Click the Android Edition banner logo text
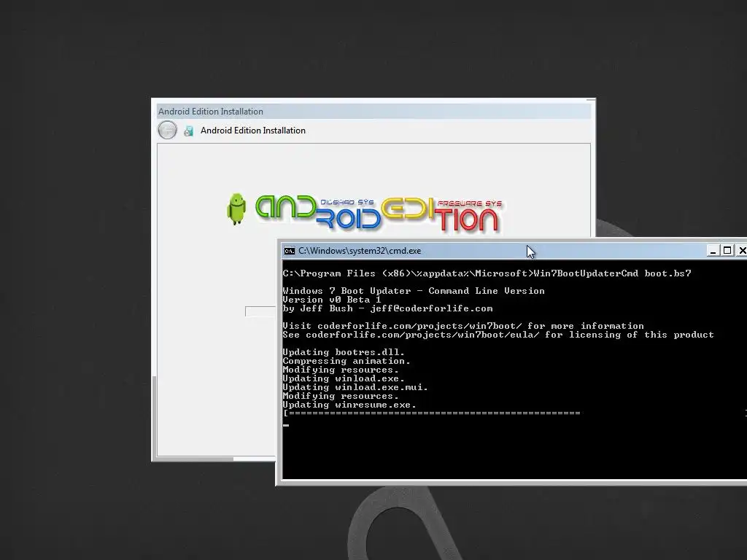Screen dimensions: 747x560 click(x=379, y=214)
